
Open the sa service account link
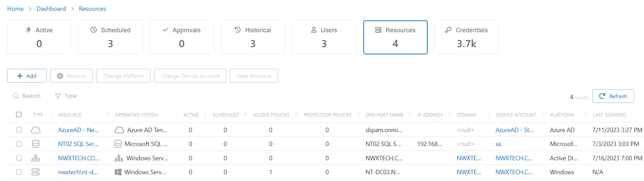tap(498, 144)
